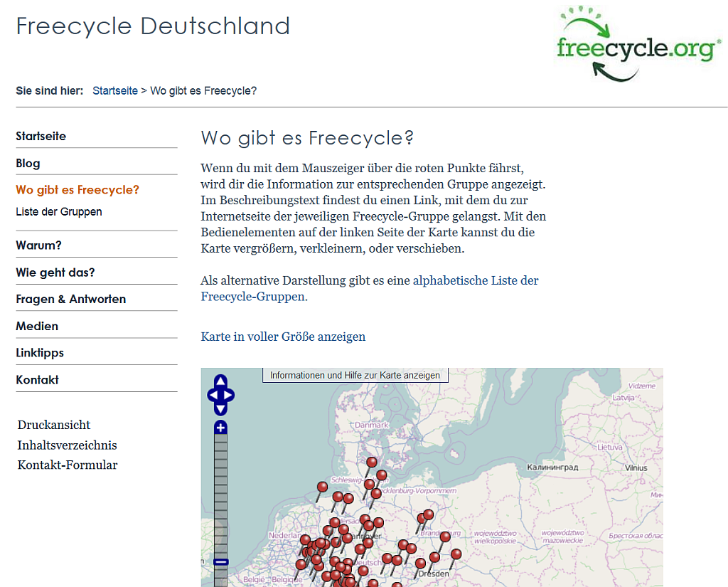Open Medien in the sidebar

coord(37,326)
